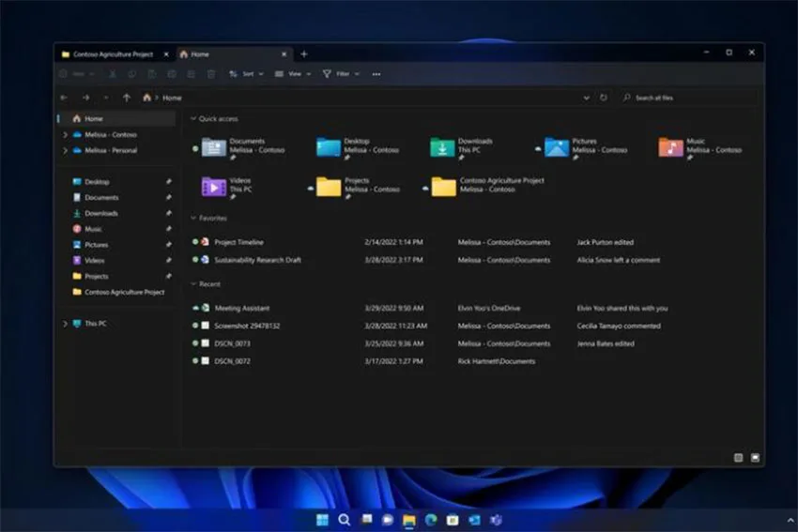Unpin Documents using its sidebar pin icon
798x532 pixels.
tap(168, 197)
